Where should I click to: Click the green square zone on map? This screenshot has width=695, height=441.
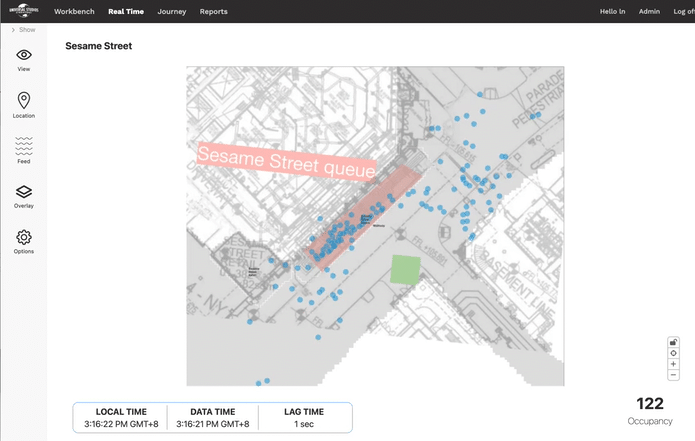coord(405,269)
